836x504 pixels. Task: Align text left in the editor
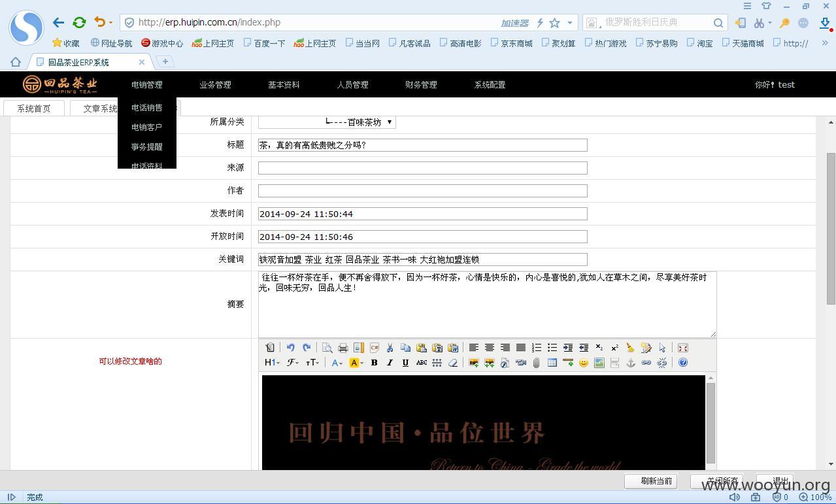(473, 348)
